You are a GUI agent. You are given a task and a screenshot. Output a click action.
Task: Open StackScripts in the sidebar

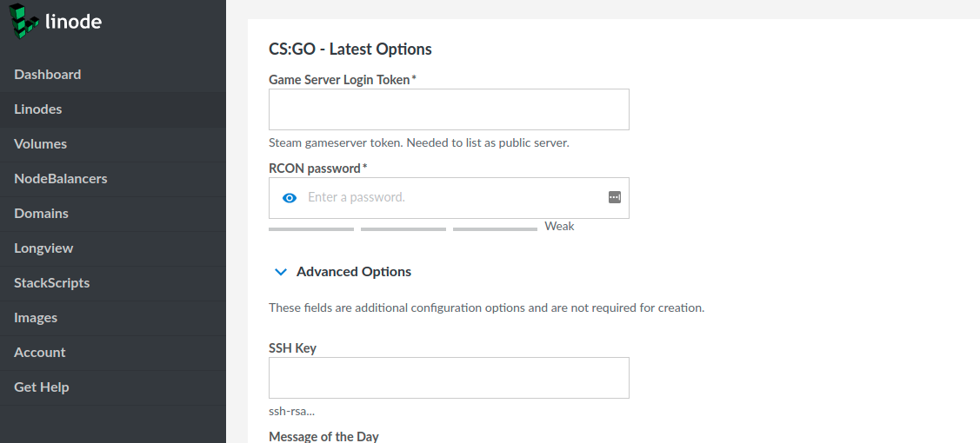[x=112, y=283]
